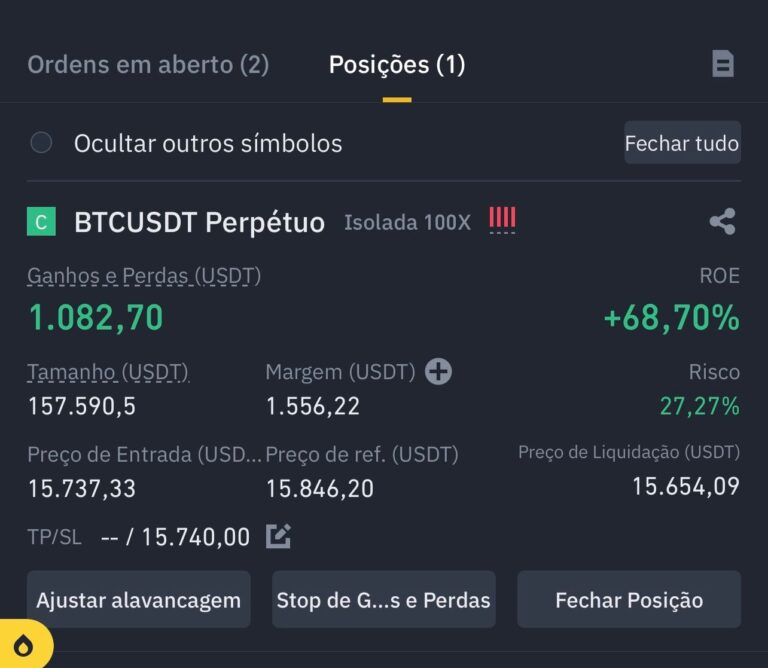Click the green C symbol badge
The width and height of the screenshot is (768, 668).
click(x=41, y=221)
